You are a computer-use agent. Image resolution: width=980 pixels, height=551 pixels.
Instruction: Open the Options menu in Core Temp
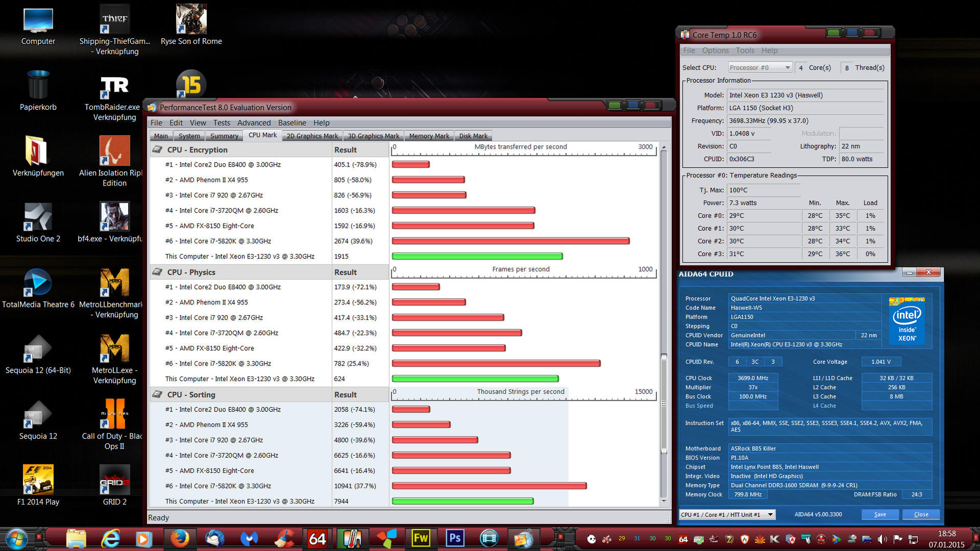pyautogui.click(x=715, y=51)
